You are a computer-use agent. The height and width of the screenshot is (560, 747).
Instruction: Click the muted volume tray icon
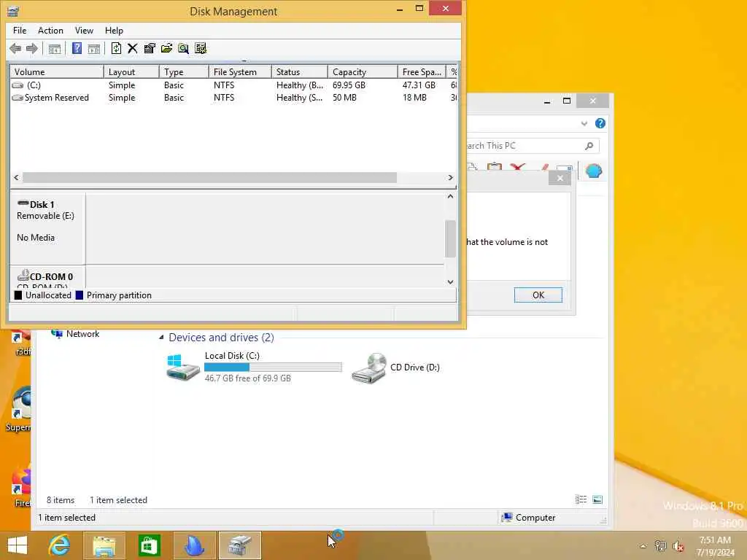coord(678,546)
